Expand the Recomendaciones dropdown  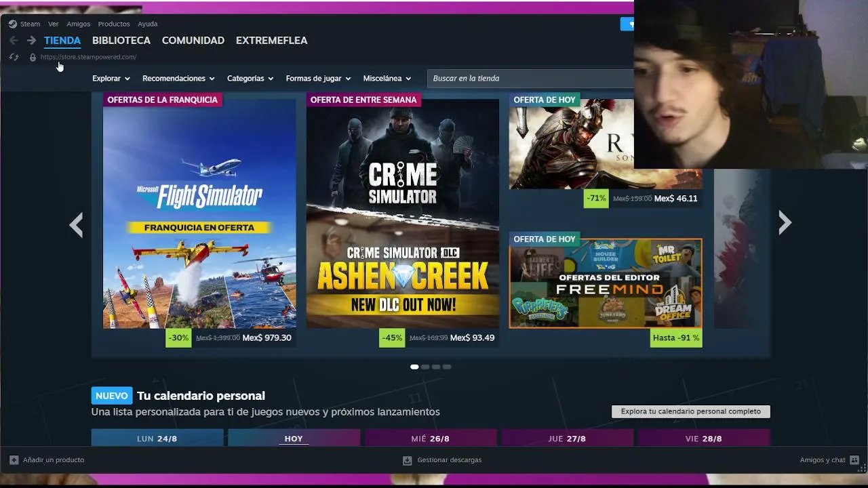click(x=178, y=79)
